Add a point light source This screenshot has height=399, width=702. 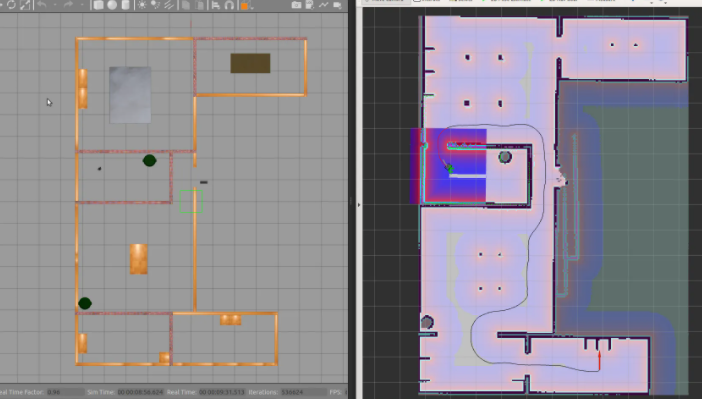(x=142, y=5)
